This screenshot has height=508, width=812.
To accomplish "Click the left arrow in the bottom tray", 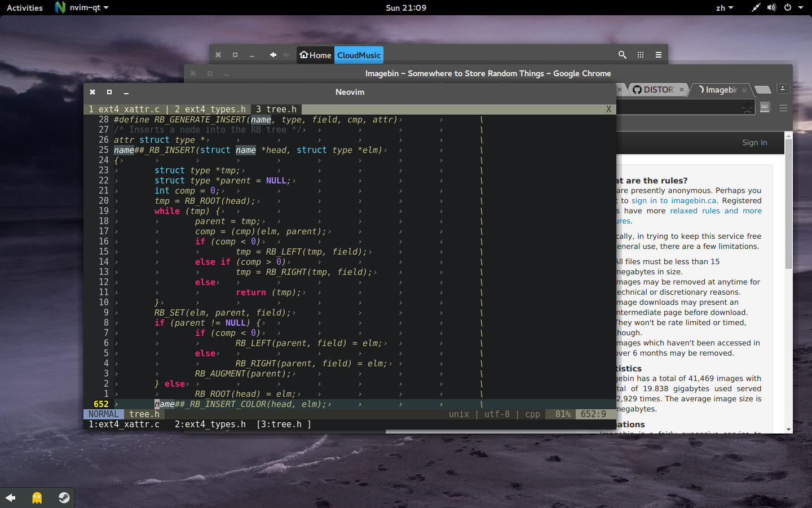I will tap(10, 498).
